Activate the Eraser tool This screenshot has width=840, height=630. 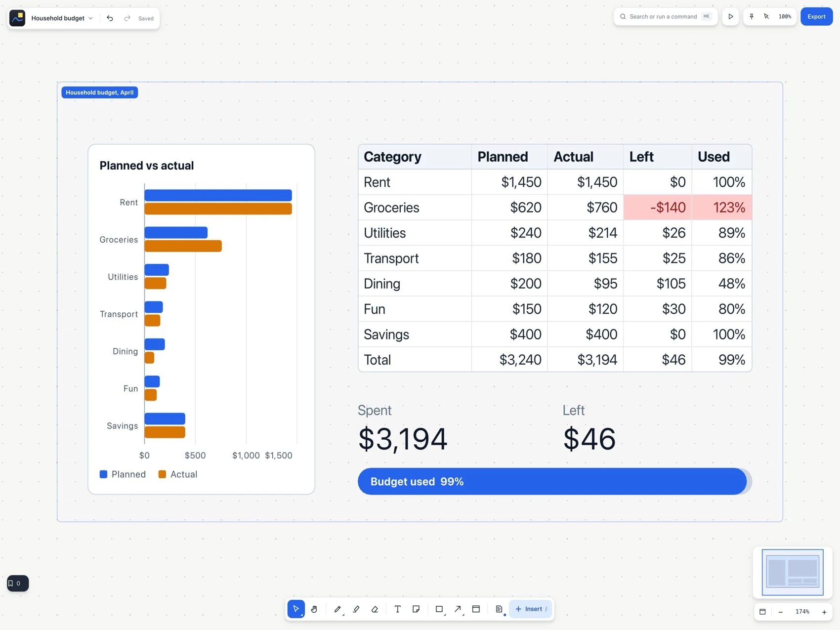point(375,609)
